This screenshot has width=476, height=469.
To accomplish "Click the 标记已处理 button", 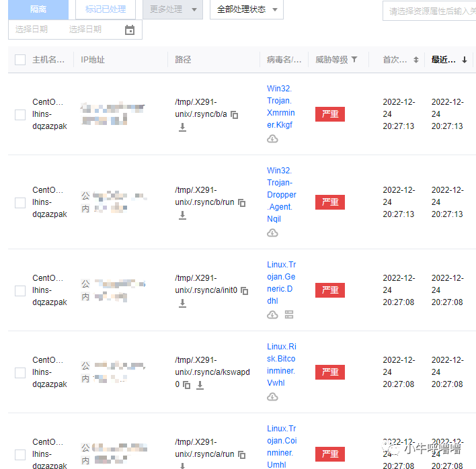I will [106, 9].
